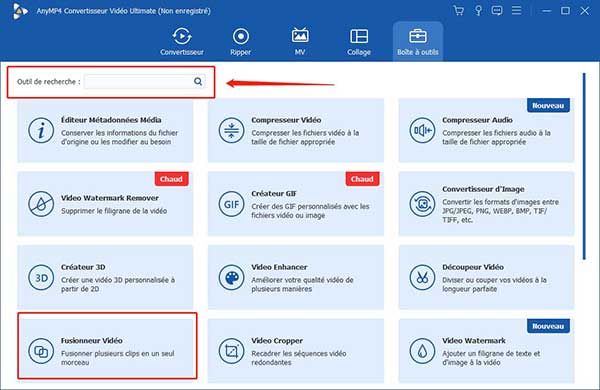Screen dimensions: 600x390
Task: Switch to the Ripper tab
Action: pos(240,41)
